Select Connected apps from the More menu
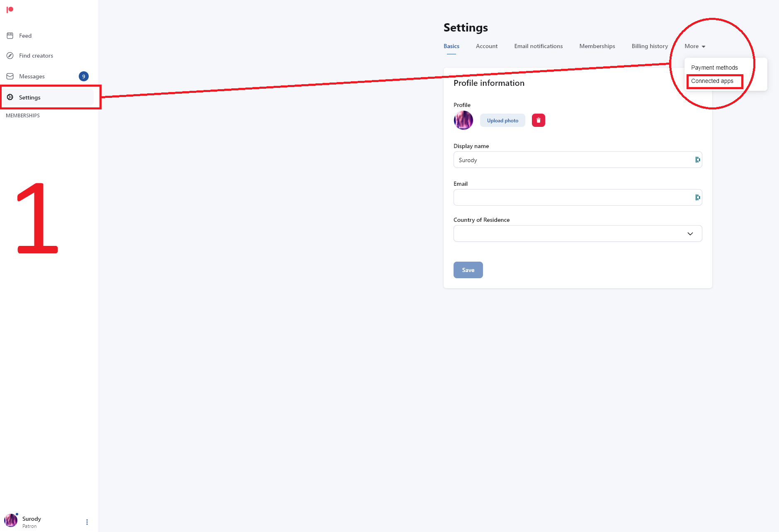 pyautogui.click(x=712, y=81)
